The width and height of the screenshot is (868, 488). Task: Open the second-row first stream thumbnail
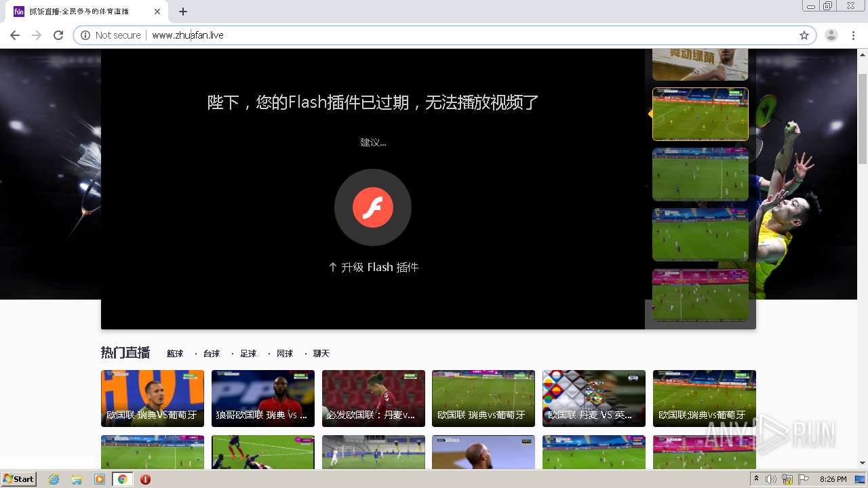[x=153, y=452]
